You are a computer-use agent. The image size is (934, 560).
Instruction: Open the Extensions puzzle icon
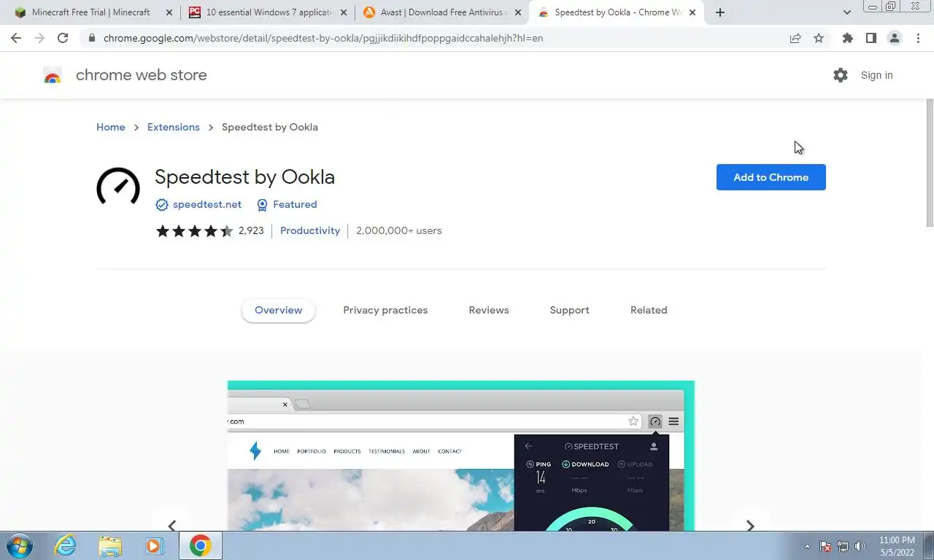(847, 38)
